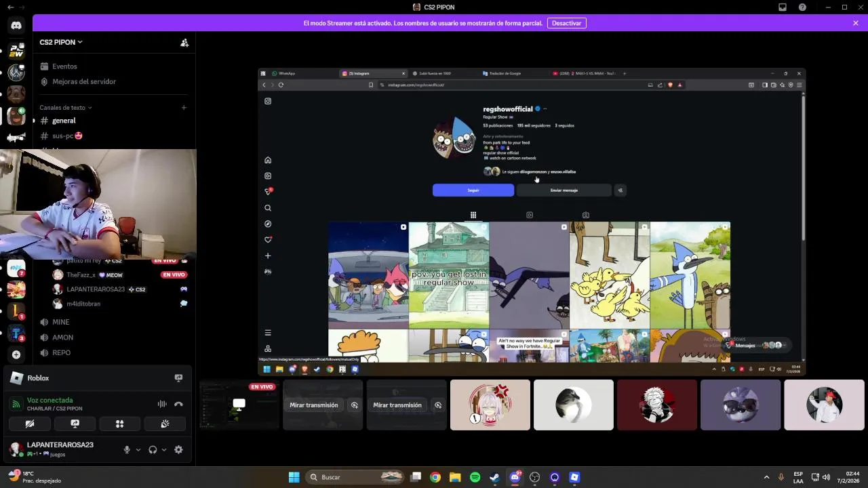Click Enviar mensaje in streamed Instagram page

click(564, 190)
